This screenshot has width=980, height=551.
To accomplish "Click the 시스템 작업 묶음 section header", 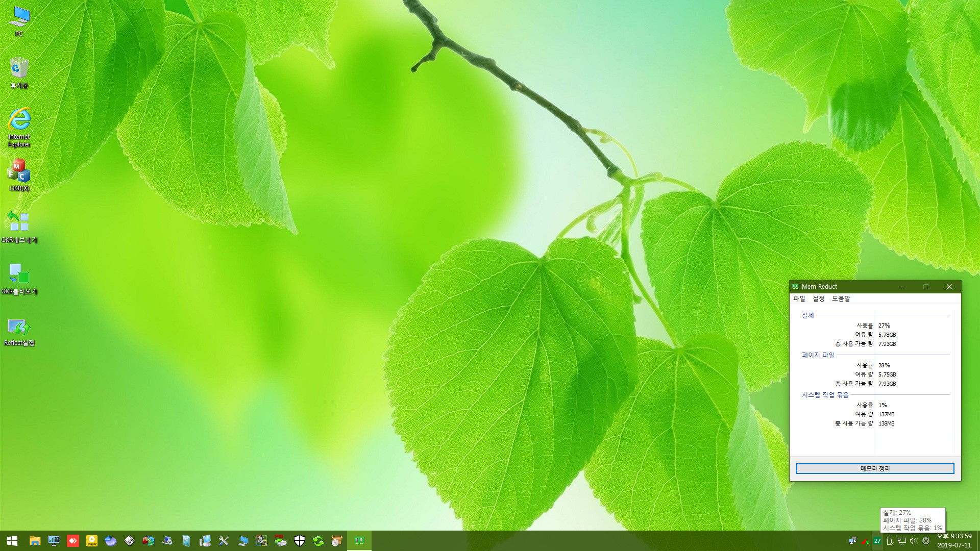I will (x=825, y=395).
